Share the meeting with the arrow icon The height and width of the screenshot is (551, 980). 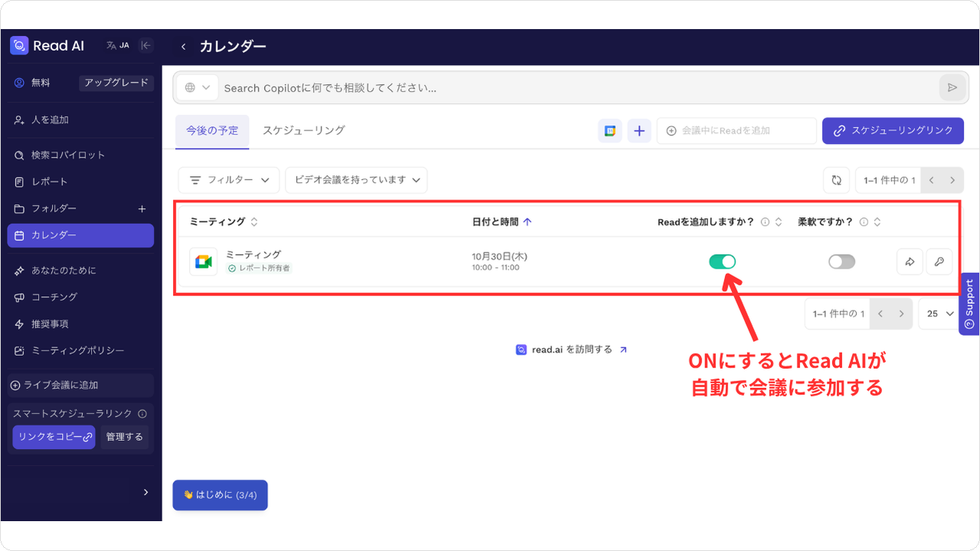910,262
